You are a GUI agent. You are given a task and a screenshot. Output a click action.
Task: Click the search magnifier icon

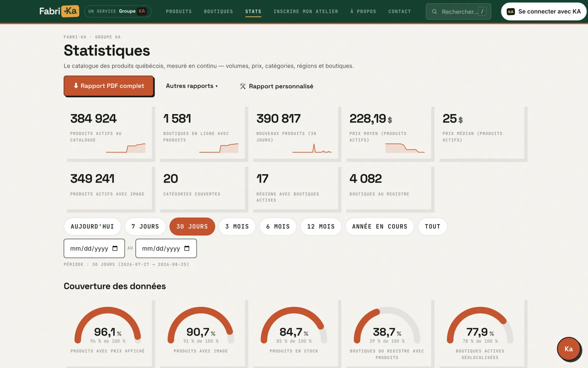[434, 12]
